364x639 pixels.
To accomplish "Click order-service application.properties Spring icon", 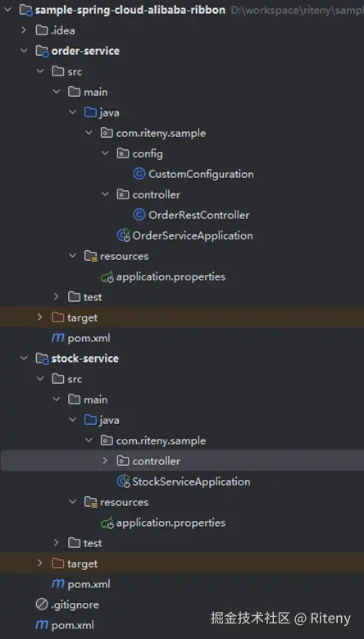I will pyautogui.click(x=107, y=277).
